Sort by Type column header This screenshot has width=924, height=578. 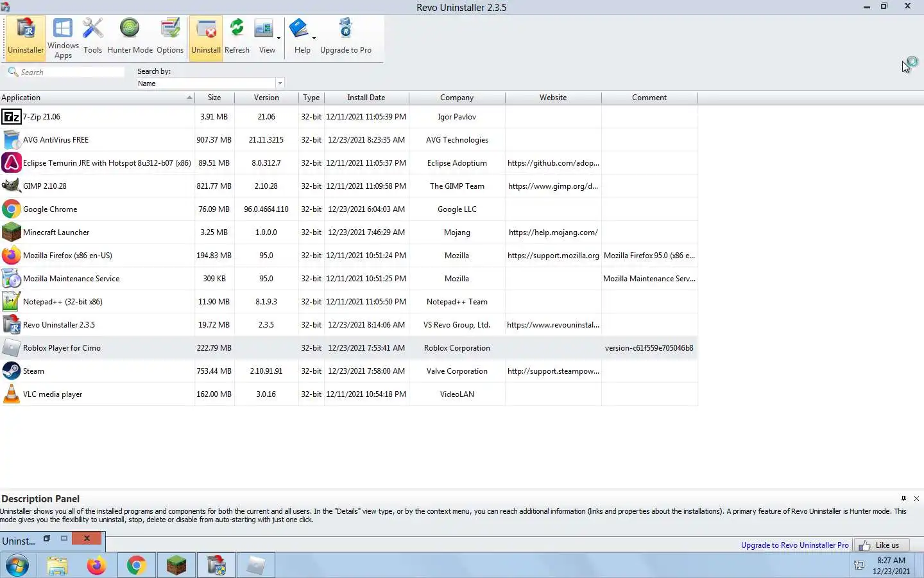[311, 98]
